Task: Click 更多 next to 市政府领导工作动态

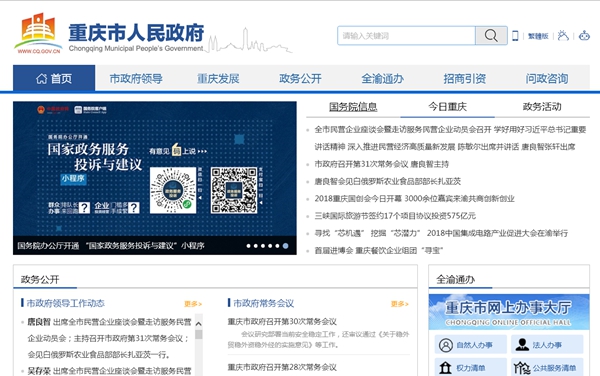Action: pyautogui.click(x=193, y=304)
